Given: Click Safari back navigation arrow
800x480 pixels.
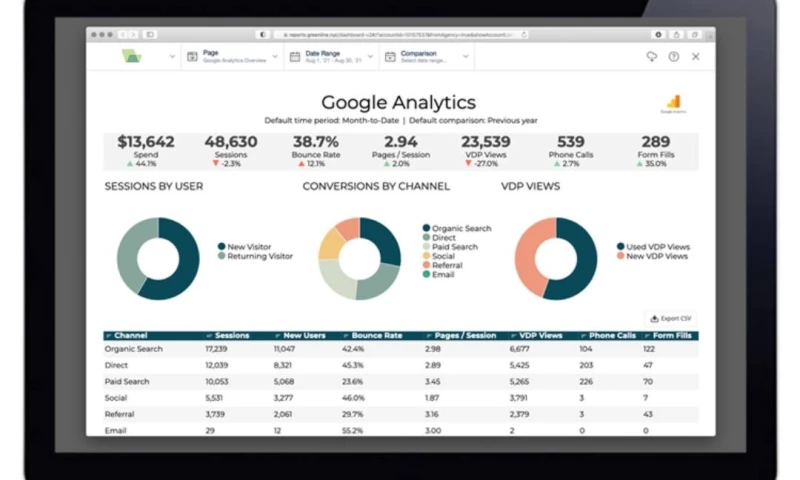Looking at the screenshot, I should 122,35.
